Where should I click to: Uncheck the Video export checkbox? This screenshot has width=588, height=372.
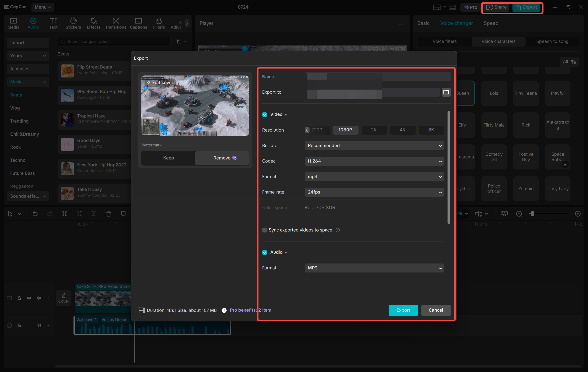coord(265,114)
